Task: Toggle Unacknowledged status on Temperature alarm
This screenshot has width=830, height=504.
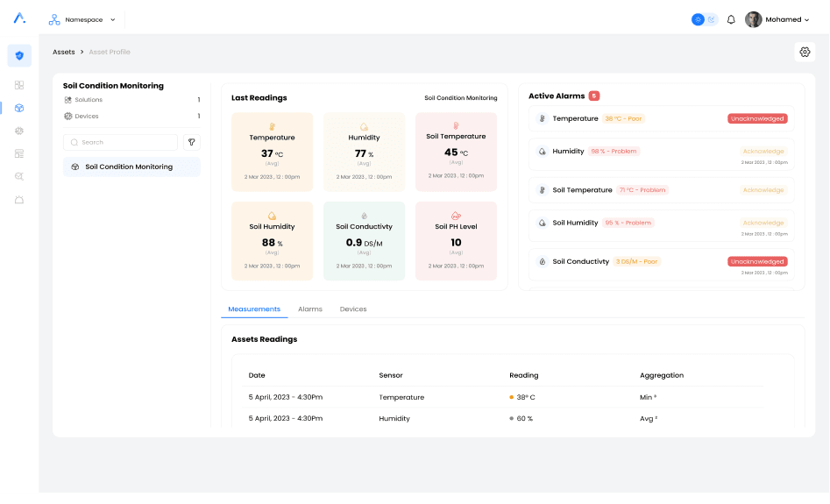Action: 757,118
